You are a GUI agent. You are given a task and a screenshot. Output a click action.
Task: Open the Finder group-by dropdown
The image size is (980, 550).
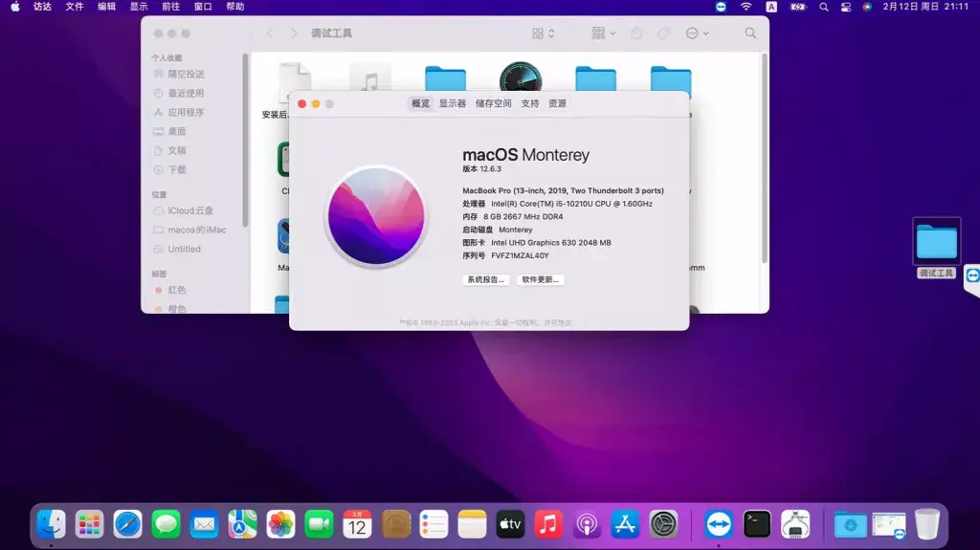[603, 33]
